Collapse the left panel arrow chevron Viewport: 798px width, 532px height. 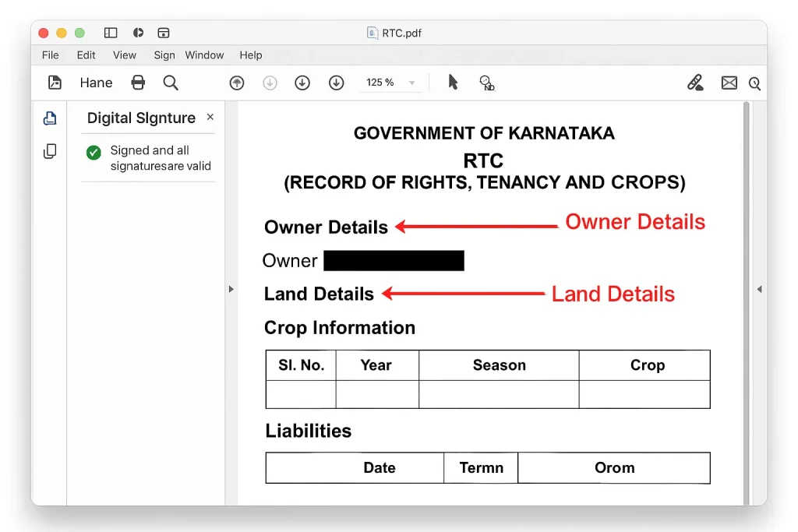click(231, 289)
